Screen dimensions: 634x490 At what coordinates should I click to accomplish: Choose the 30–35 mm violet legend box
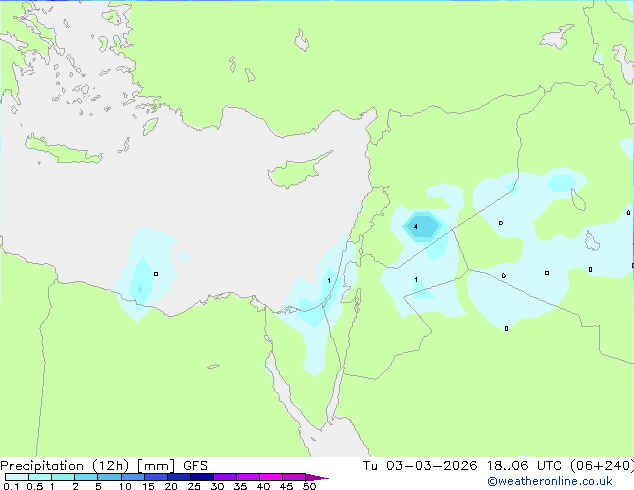point(225,477)
